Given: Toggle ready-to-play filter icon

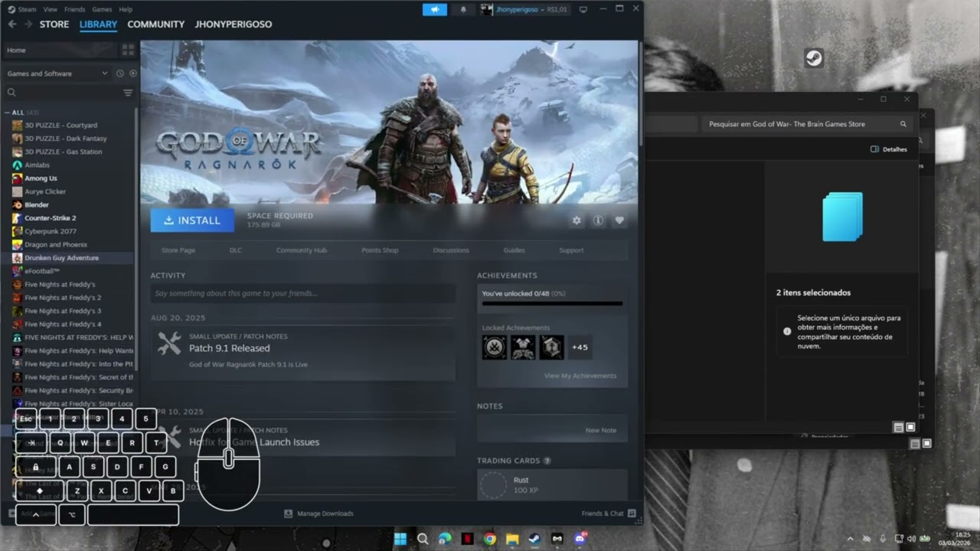Looking at the screenshot, I should pos(133,73).
